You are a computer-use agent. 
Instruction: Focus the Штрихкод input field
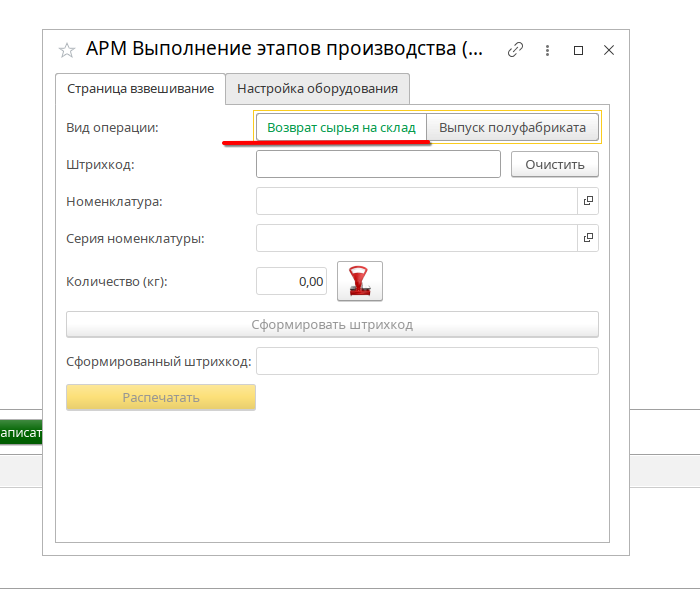tap(378, 164)
